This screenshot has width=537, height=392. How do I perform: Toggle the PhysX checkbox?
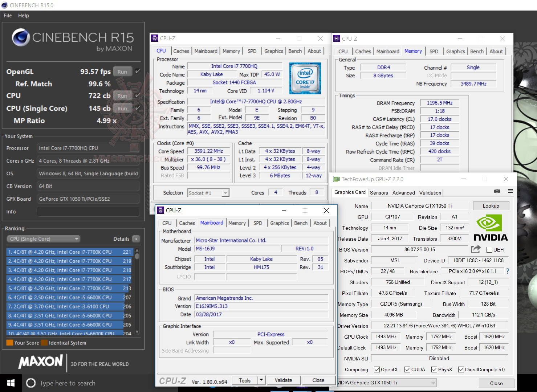pos(434,369)
